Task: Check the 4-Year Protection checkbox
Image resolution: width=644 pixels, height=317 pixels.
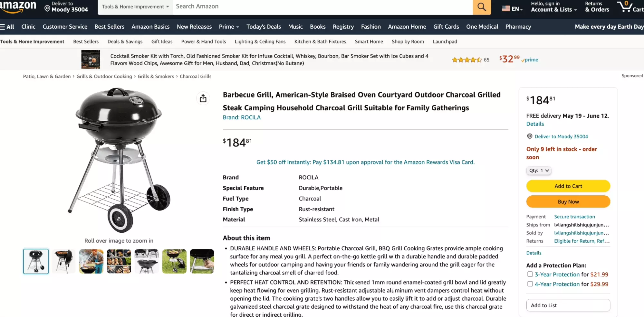Action: 530,284
